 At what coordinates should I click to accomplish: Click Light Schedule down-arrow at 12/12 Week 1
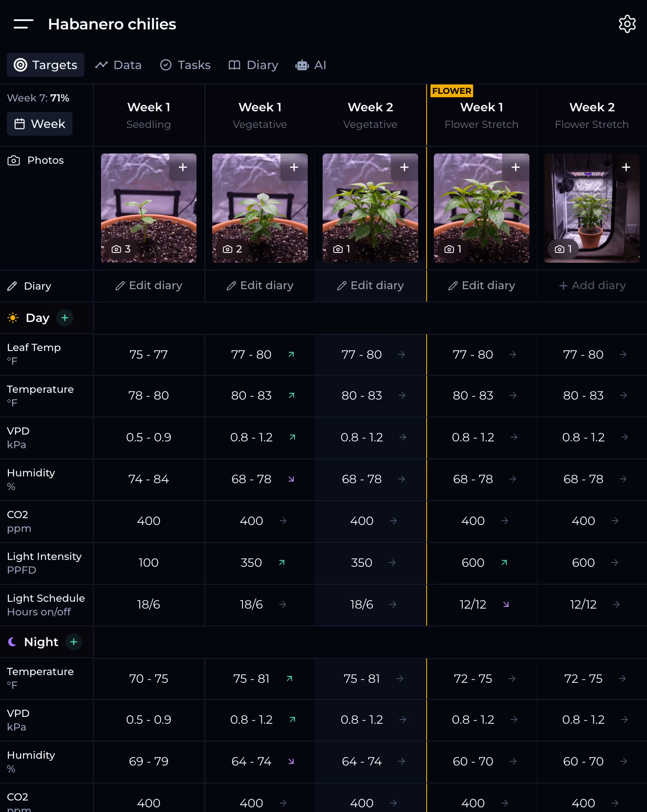tap(506, 604)
